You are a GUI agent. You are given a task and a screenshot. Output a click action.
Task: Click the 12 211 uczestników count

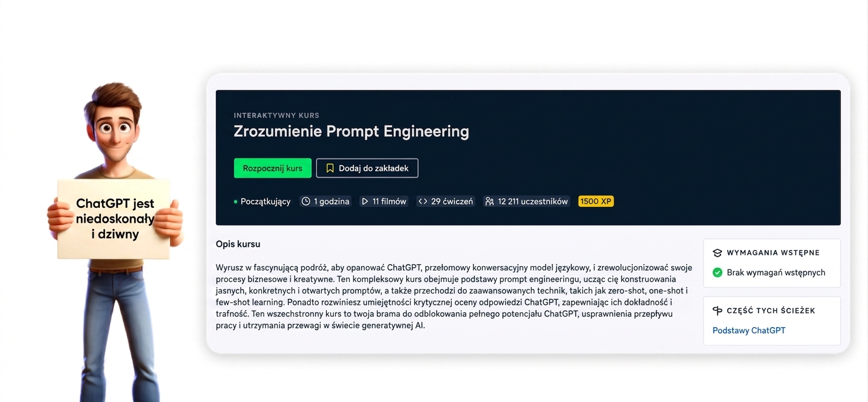pyautogui.click(x=533, y=201)
